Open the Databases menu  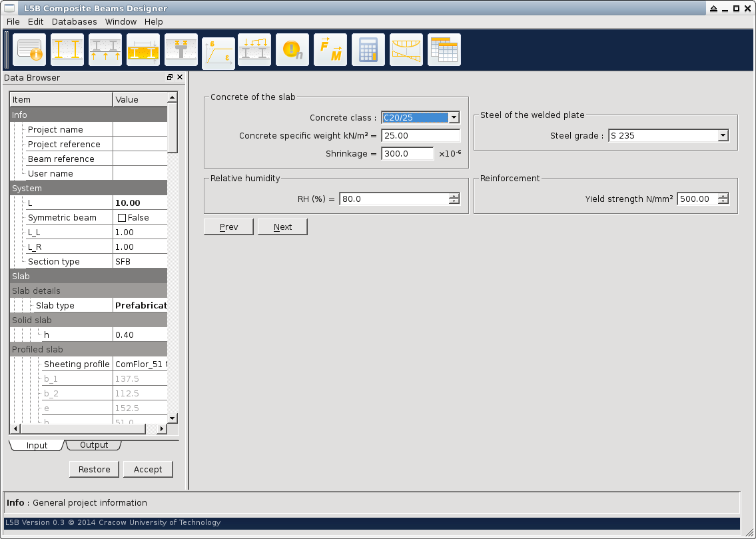(x=74, y=22)
